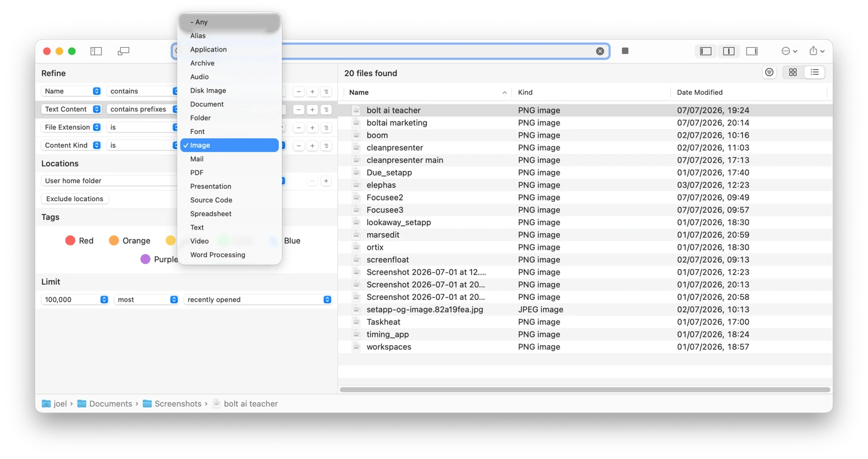868x459 pixels.
Task: Select Archive in the kind menu
Action: coord(230,63)
